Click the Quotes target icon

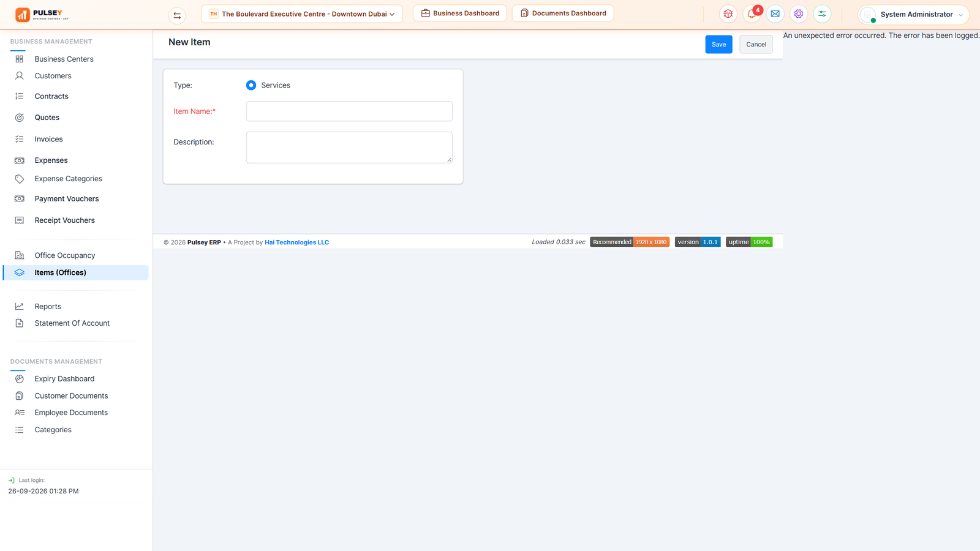pyautogui.click(x=20, y=118)
